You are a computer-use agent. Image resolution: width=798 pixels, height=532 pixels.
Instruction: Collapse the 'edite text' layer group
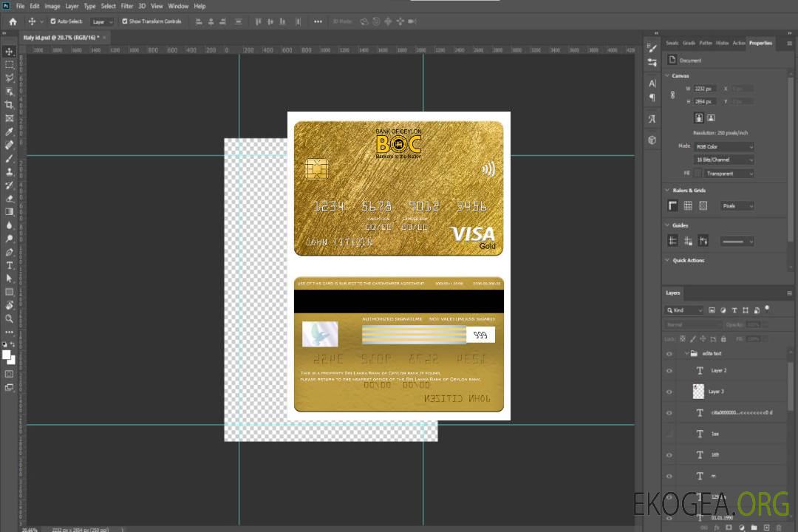pos(686,353)
